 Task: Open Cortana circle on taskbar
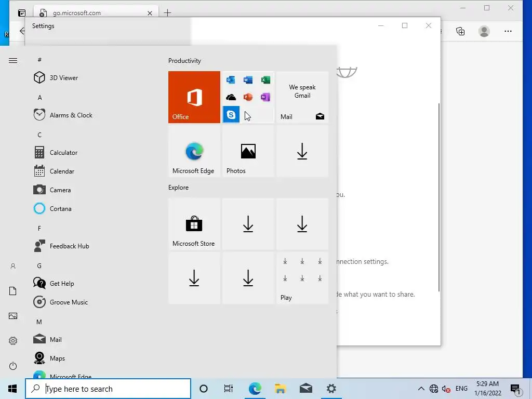coord(204,389)
